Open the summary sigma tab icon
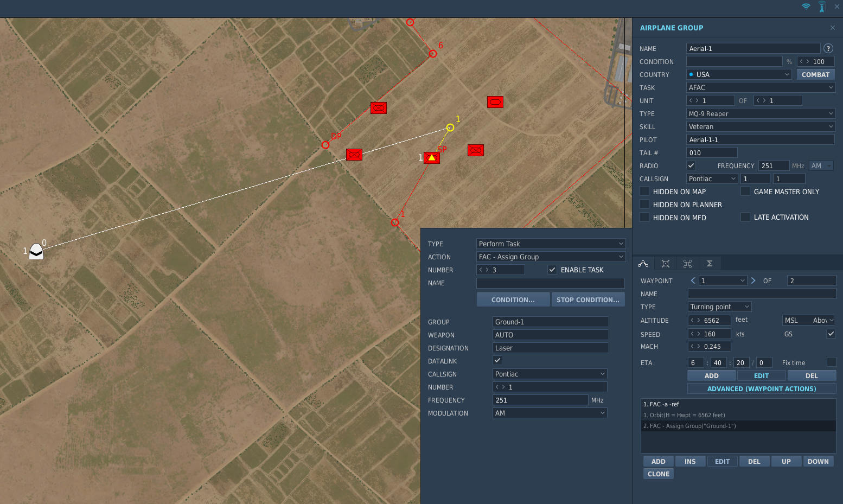Viewport: 843px width, 504px height. (x=710, y=264)
